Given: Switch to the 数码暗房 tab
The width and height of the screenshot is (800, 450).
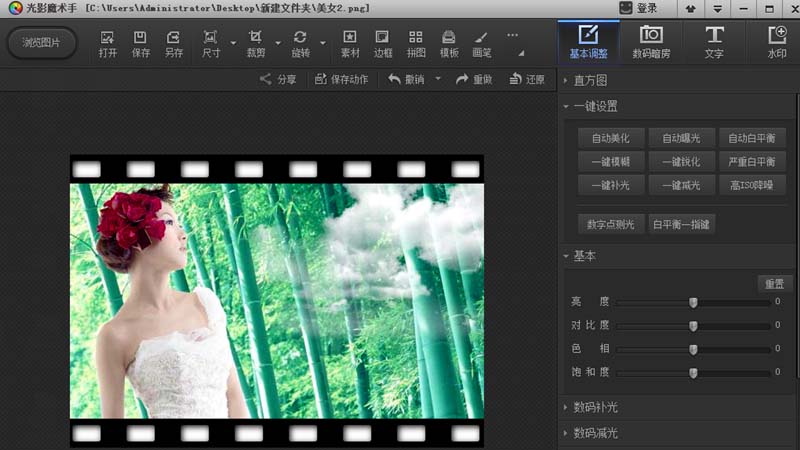Looking at the screenshot, I should pyautogui.click(x=651, y=43).
